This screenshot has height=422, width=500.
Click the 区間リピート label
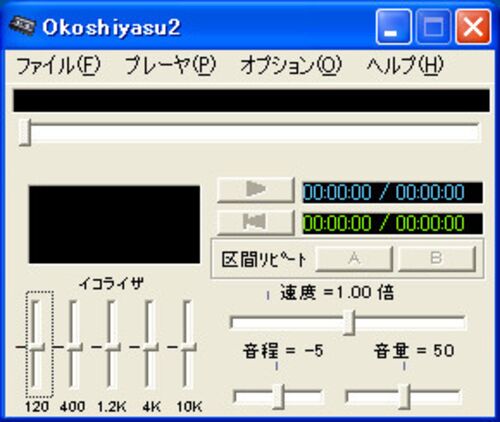click(x=264, y=259)
